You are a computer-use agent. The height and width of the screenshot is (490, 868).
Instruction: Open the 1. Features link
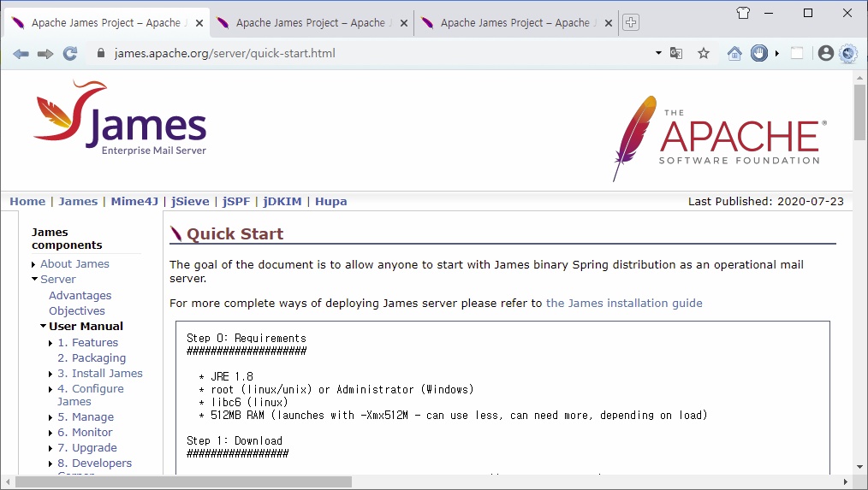click(88, 342)
